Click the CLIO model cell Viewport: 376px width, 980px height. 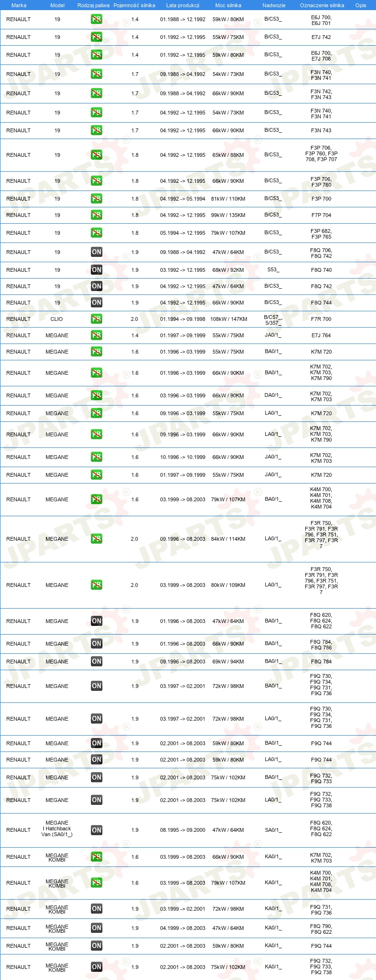click(x=57, y=319)
